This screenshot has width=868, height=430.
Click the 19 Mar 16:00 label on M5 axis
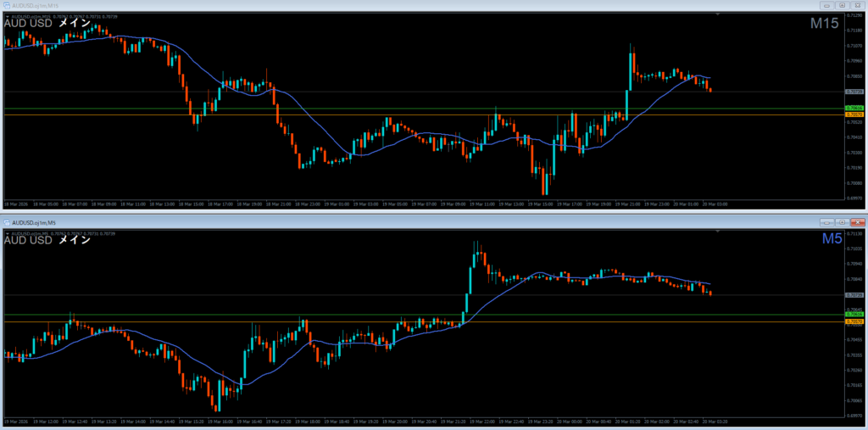[x=220, y=422]
